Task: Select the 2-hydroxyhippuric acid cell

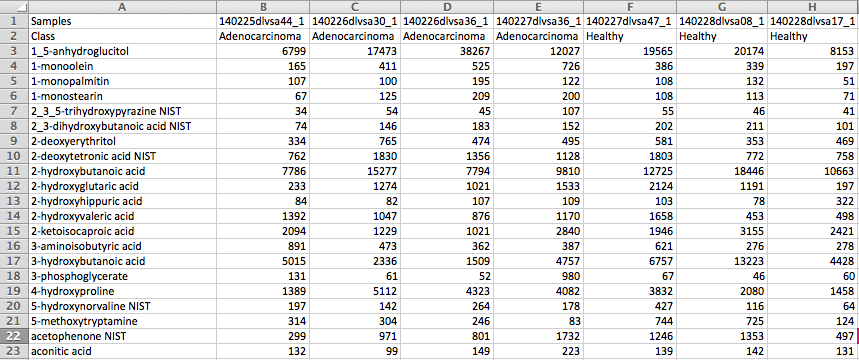Action: (x=122, y=201)
